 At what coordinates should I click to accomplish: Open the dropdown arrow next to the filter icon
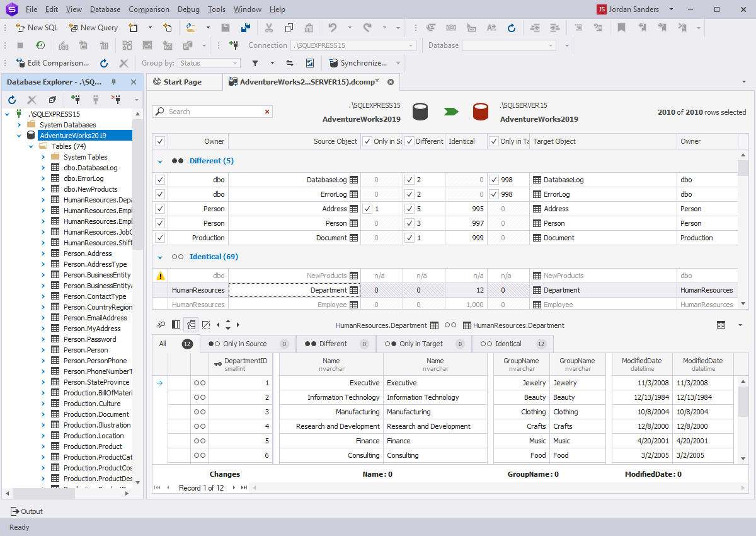pyautogui.click(x=272, y=63)
